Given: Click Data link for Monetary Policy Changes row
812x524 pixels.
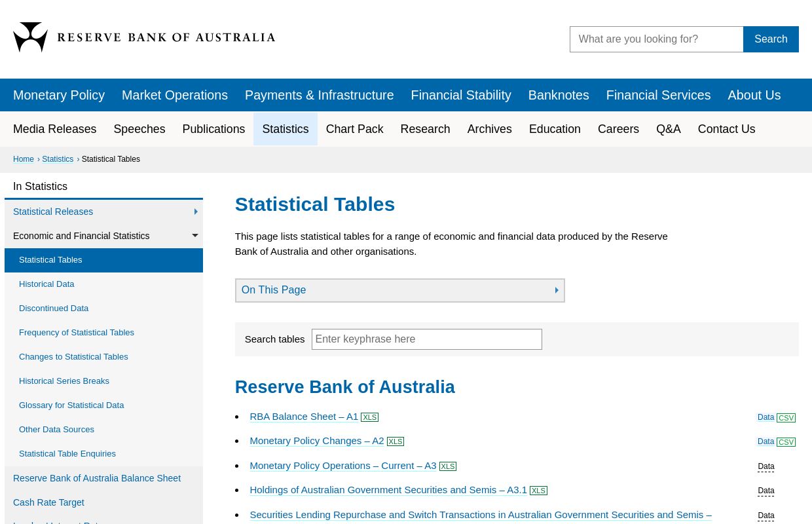Looking at the screenshot, I should [766, 441].
